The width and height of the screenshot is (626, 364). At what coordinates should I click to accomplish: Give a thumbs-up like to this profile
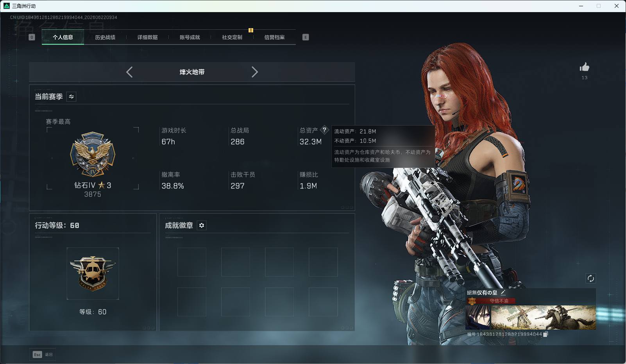click(x=585, y=67)
